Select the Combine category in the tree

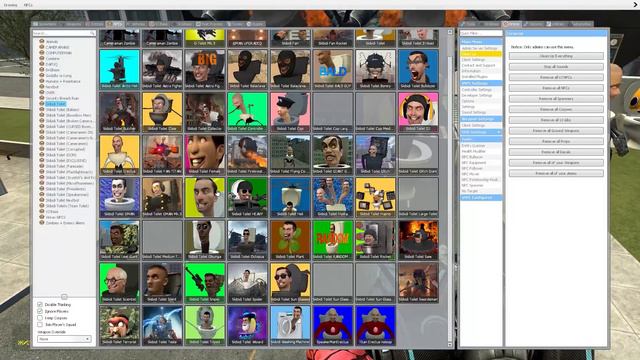[x=53, y=59]
